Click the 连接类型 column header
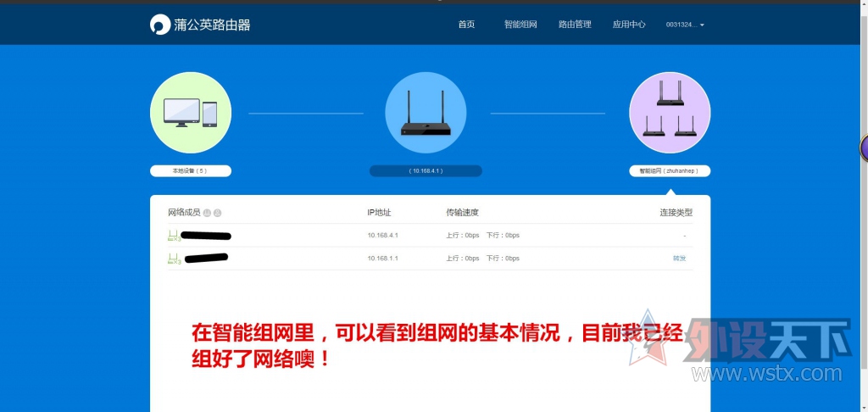The height and width of the screenshot is (412, 868). (x=676, y=213)
